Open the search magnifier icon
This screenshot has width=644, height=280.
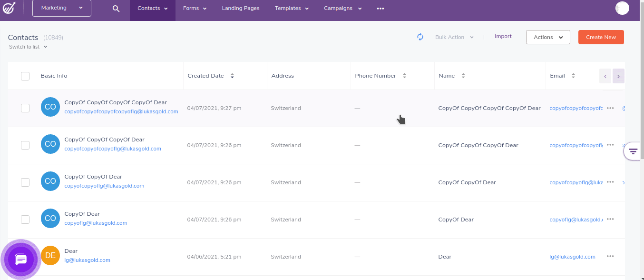pyautogui.click(x=116, y=9)
